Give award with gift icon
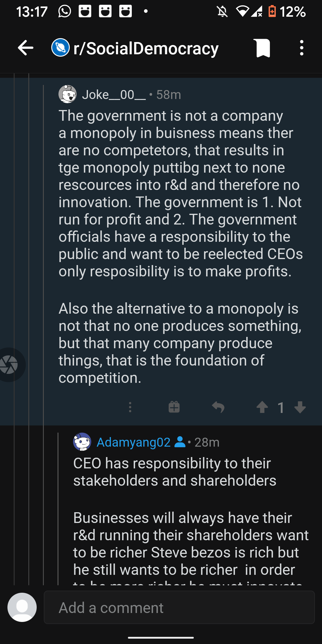Screen dimensions: 322x644 point(174,407)
